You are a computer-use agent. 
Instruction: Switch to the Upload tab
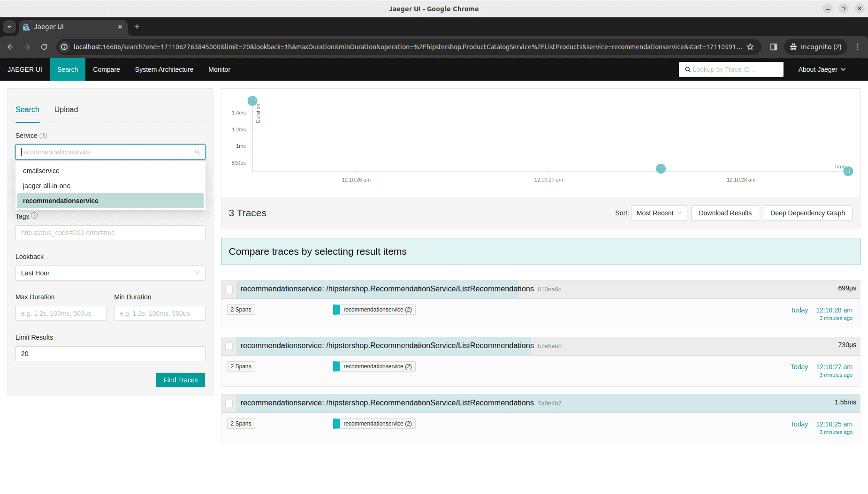66,109
